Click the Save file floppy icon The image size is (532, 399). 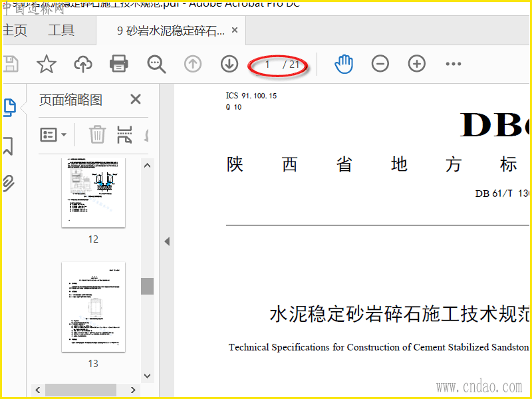click(x=11, y=64)
